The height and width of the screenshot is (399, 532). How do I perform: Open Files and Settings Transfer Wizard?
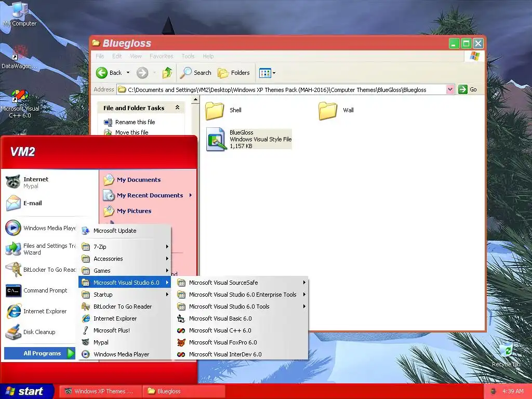pyautogui.click(x=41, y=249)
